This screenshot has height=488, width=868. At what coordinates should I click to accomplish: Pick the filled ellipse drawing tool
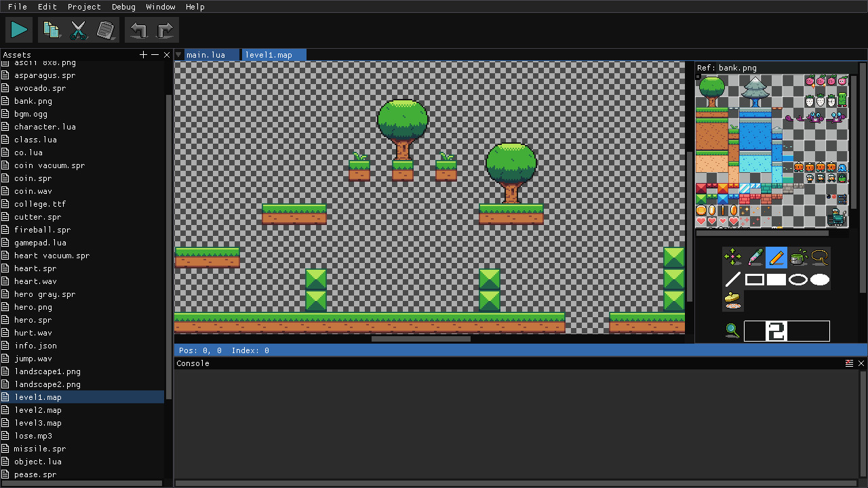click(x=820, y=279)
